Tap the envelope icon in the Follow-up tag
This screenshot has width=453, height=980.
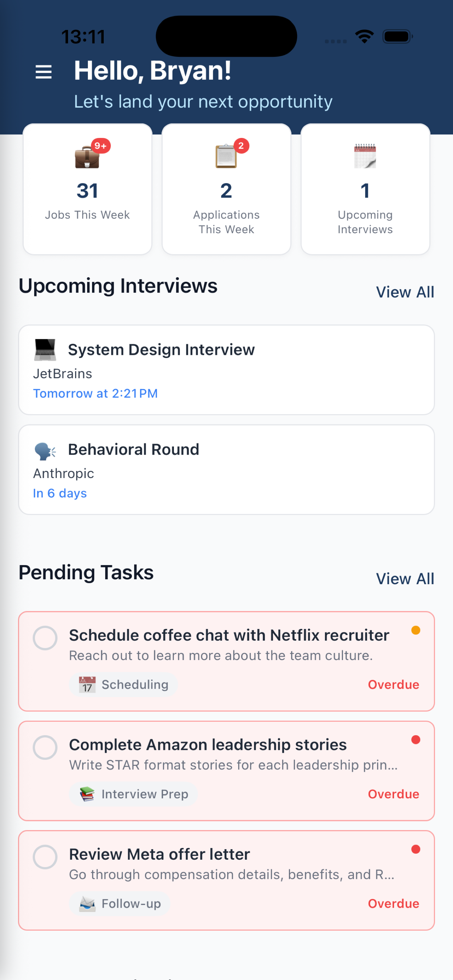click(x=87, y=903)
